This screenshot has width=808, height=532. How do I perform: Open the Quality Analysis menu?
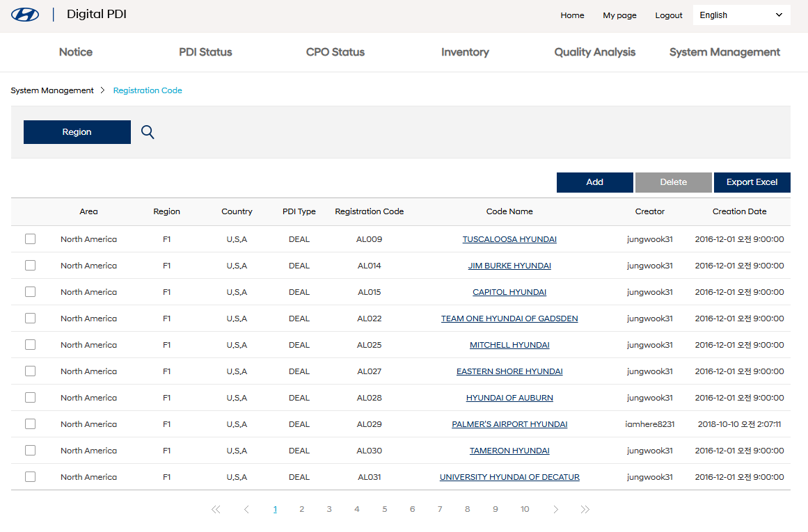pos(594,52)
